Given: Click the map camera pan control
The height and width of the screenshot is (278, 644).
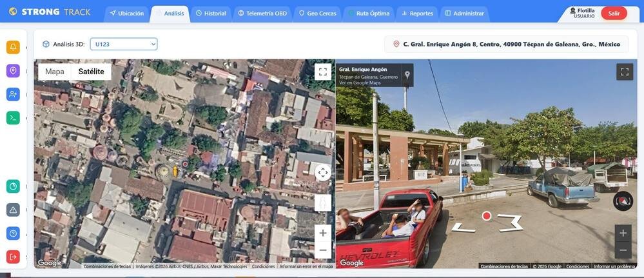Looking at the screenshot, I should pyautogui.click(x=323, y=173).
